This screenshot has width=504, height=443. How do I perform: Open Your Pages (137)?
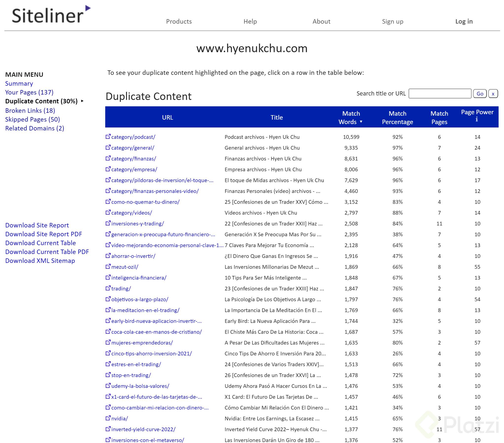point(29,92)
